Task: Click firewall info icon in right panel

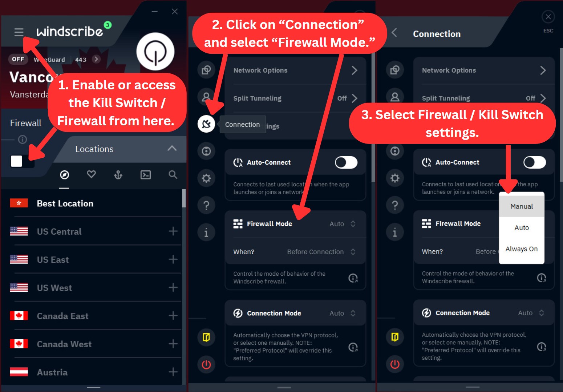Action: pyautogui.click(x=542, y=278)
